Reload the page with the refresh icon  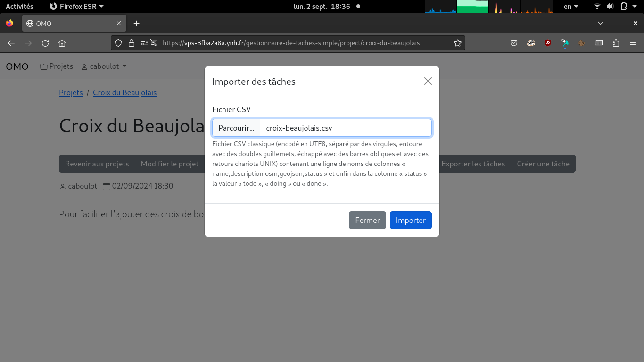click(45, 43)
